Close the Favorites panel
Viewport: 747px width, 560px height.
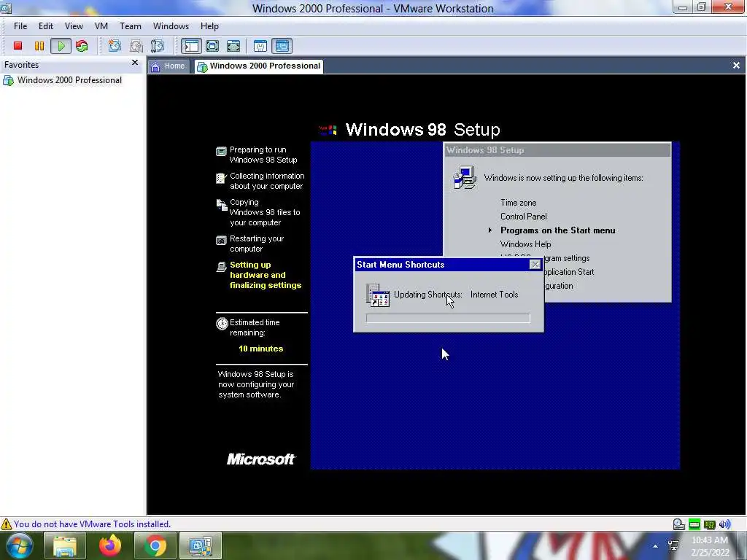tap(135, 63)
